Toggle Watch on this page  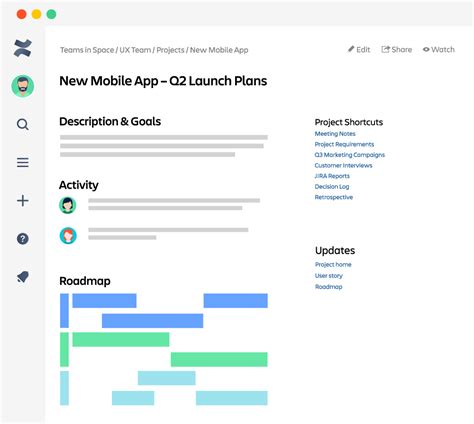coord(439,50)
